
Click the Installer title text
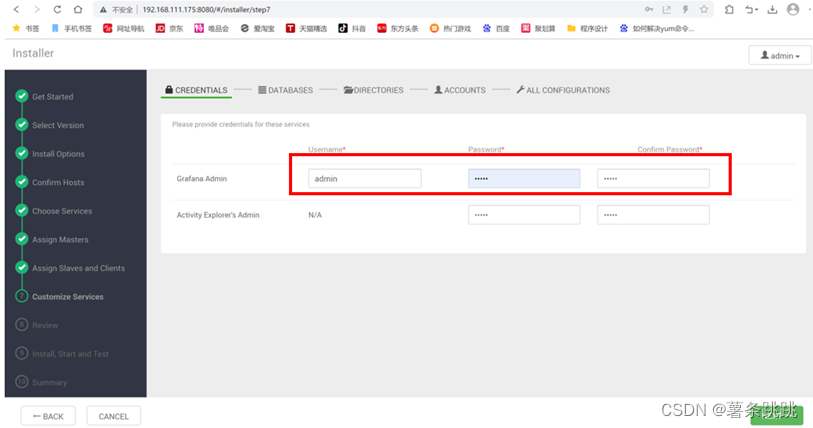(33, 53)
